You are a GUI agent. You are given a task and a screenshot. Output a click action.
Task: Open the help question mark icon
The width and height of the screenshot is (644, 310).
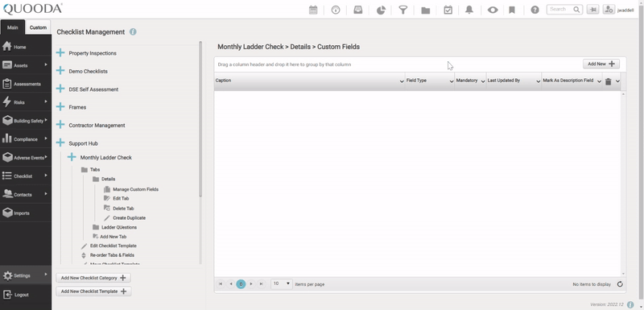[535, 10]
